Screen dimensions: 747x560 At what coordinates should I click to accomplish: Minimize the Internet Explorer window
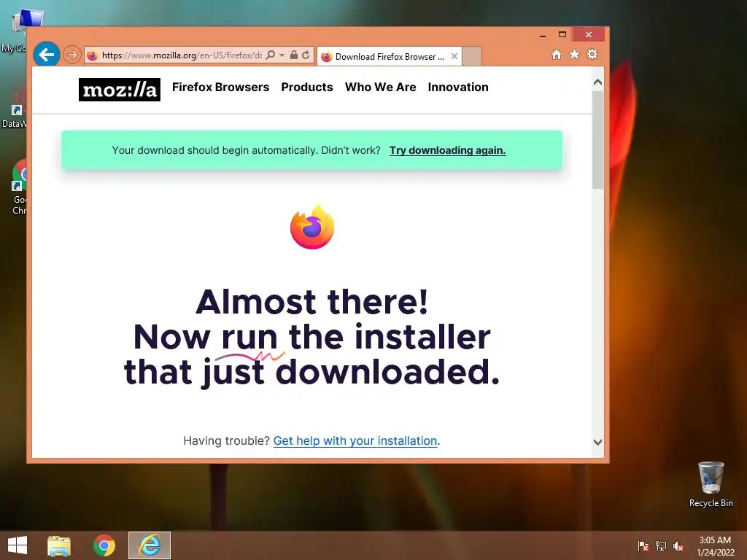pyautogui.click(x=543, y=35)
